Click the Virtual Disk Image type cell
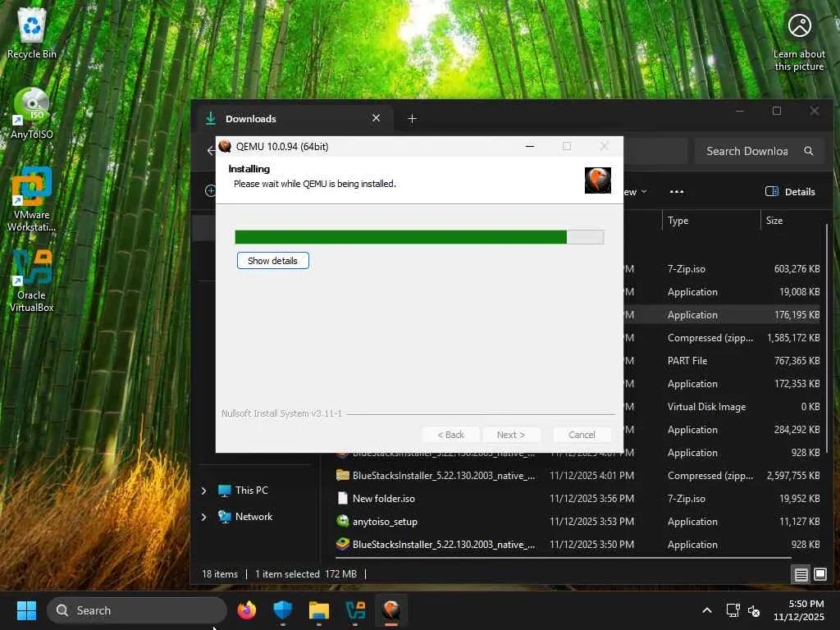Screen dimensions: 840x630 [x=706, y=407]
